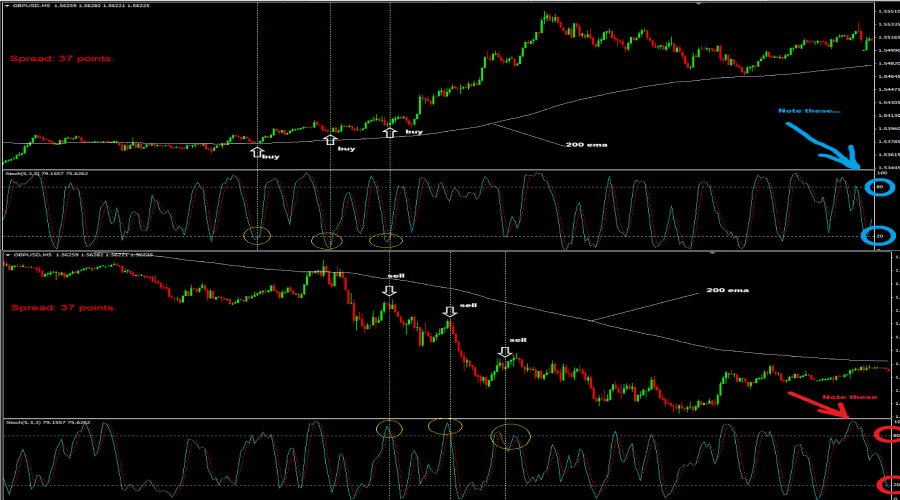Click the chart shift triangle atop lower chart
Image resolution: width=900 pixels, height=500 pixels.
[x=712, y=252]
